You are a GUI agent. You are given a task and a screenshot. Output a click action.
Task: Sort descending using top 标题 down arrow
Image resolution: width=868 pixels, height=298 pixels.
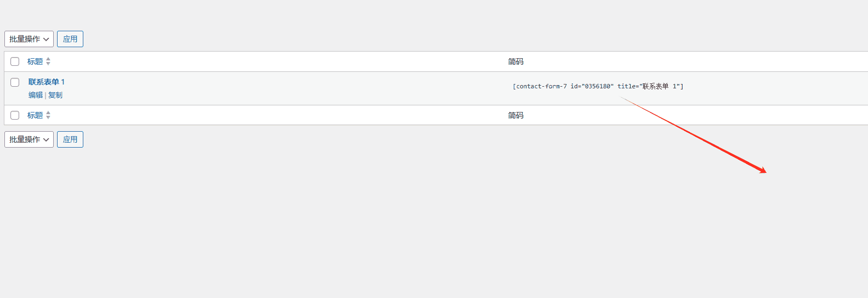[48, 64]
